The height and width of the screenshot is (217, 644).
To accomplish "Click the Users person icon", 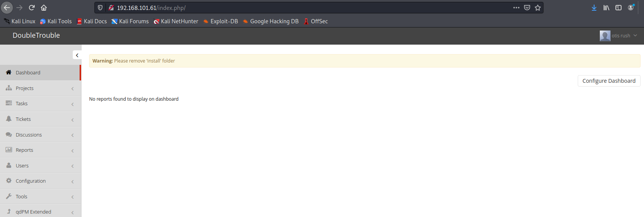I will point(9,165).
